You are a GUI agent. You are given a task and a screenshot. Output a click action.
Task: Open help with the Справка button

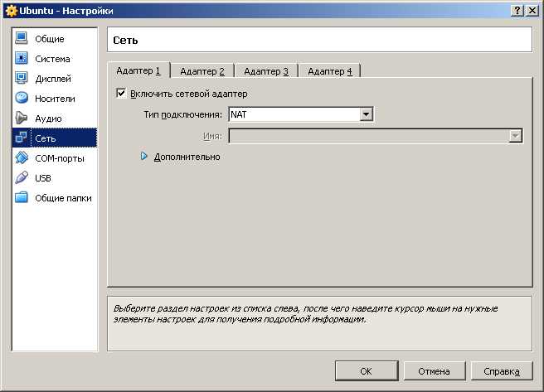coord(502,370)
